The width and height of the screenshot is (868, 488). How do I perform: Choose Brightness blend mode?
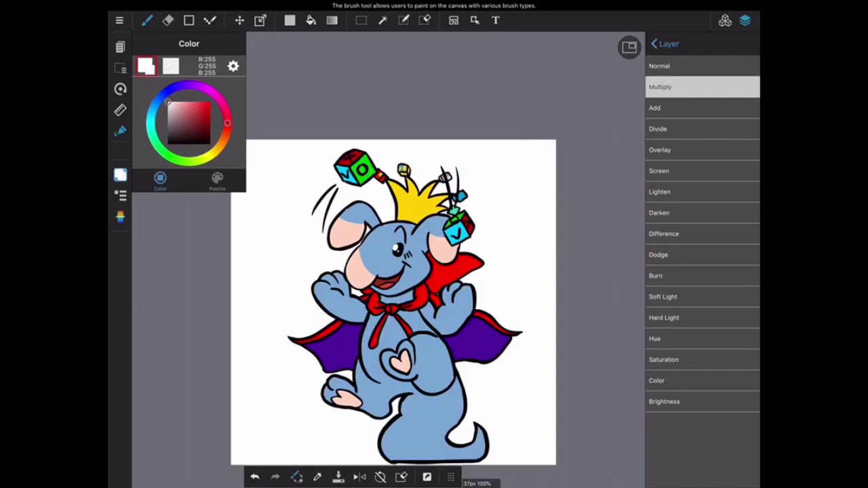point(703,401)
